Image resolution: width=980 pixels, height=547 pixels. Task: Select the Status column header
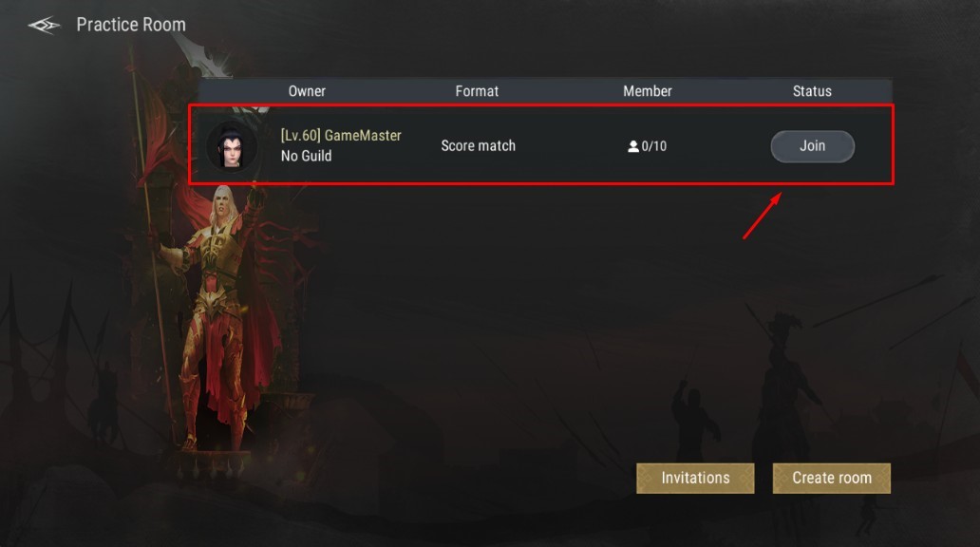[x=812, y=91]
